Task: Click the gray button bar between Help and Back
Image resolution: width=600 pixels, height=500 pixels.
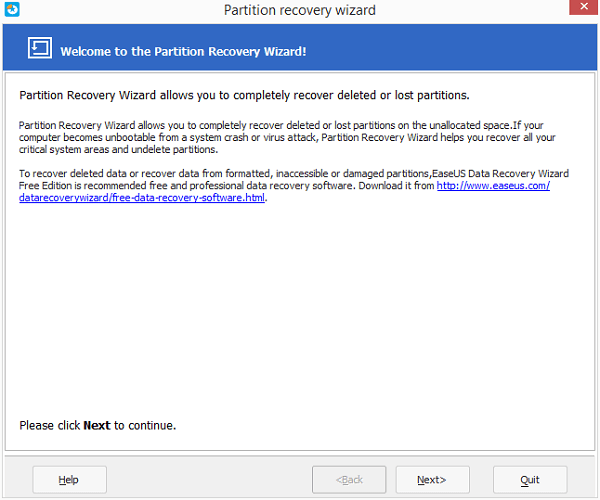Action: tap(209, 480)
